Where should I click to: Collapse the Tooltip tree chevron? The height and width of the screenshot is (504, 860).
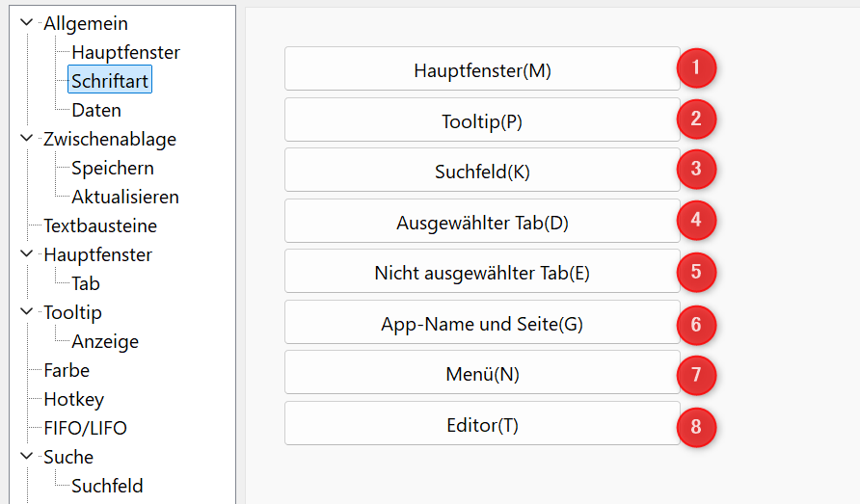point(26,311)
